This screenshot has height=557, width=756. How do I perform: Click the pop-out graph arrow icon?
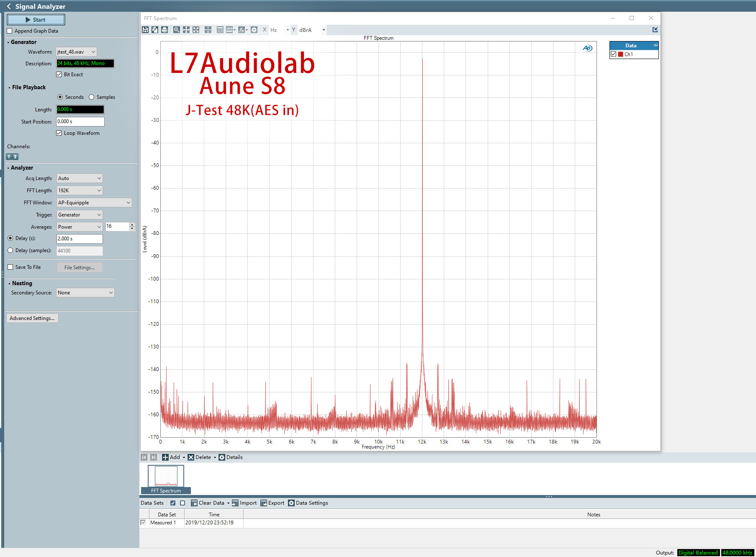pyautogui.click(x=655, y=30)
